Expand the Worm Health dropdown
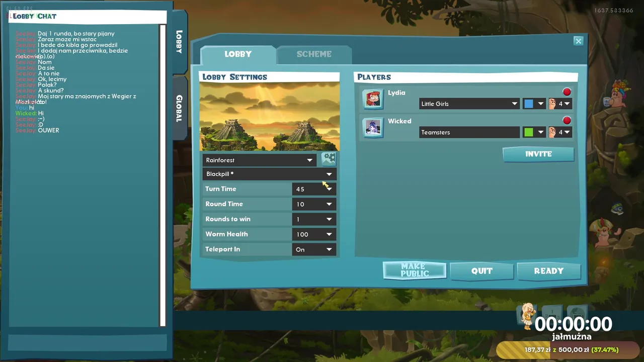 pos(314,234)
